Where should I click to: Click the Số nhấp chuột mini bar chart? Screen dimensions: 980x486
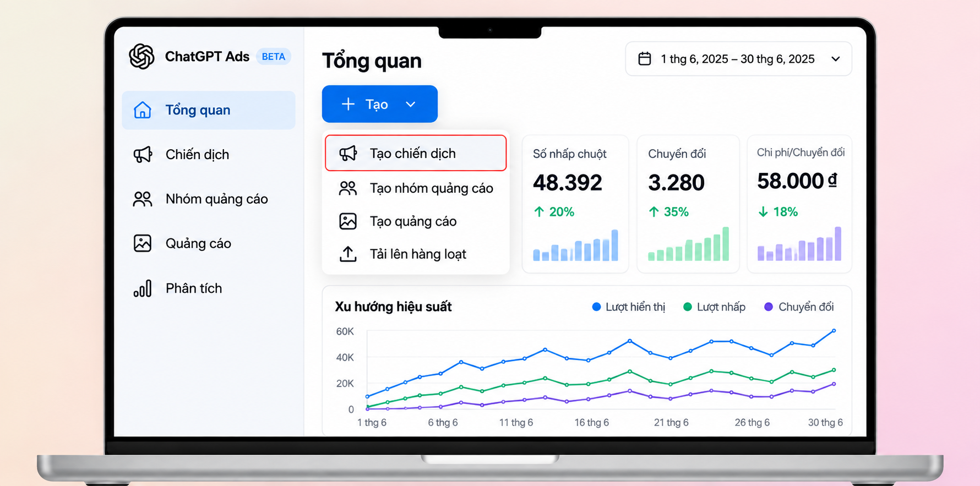coord(575,245)
